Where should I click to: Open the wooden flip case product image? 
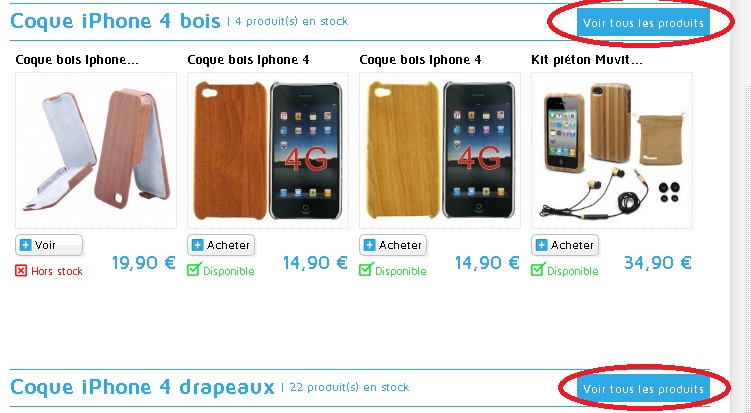[x=96, y=150]
